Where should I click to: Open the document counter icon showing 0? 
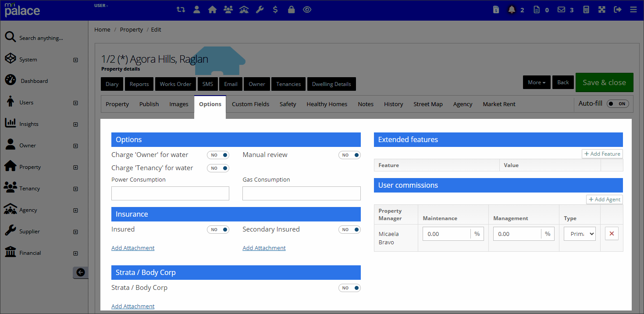(537, 10)
